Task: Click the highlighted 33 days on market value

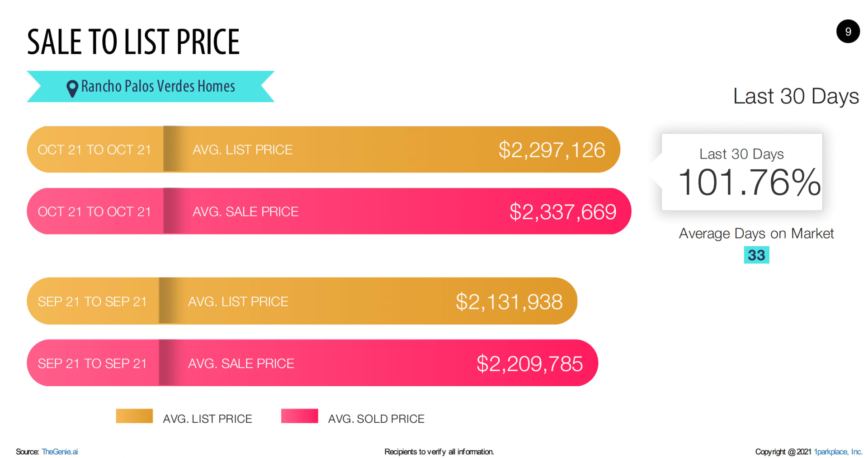Action: pyautogui.click(x=756, y=255)
